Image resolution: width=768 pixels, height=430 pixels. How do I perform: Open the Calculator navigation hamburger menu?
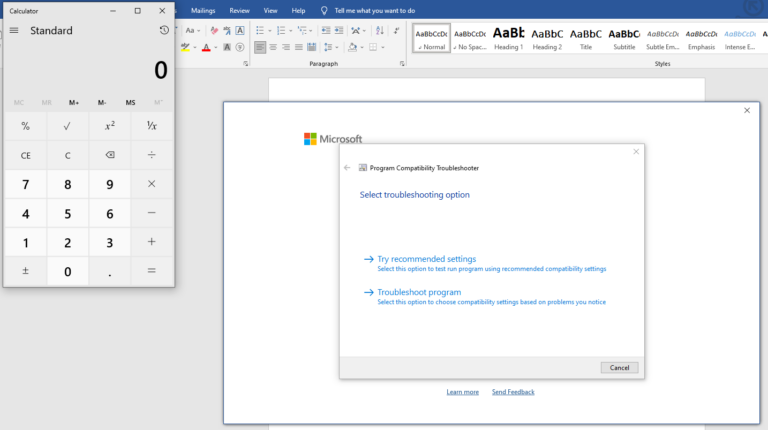pos(14,30)
